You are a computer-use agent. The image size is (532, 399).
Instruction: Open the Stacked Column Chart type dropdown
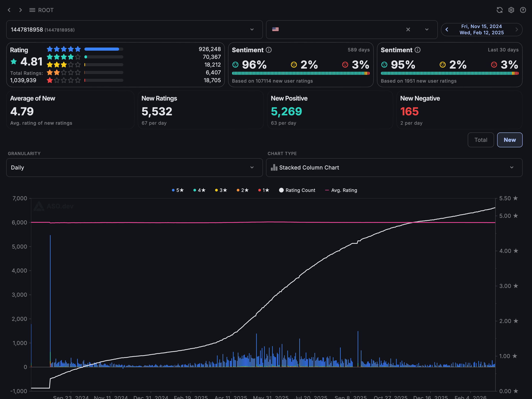coord(394,168)
